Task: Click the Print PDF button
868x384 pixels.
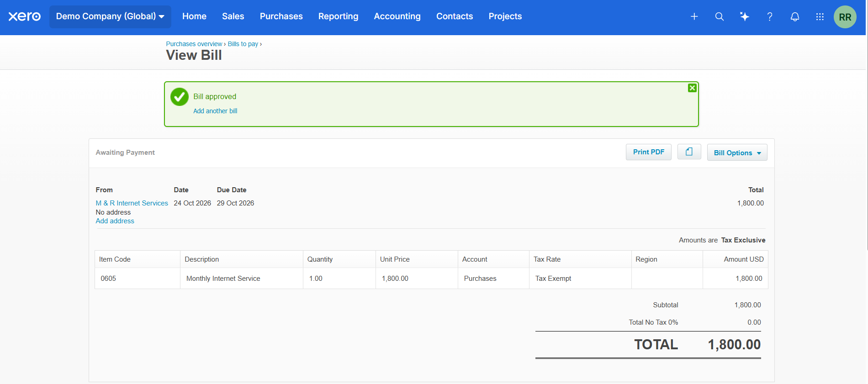Action: pos(648,152)
